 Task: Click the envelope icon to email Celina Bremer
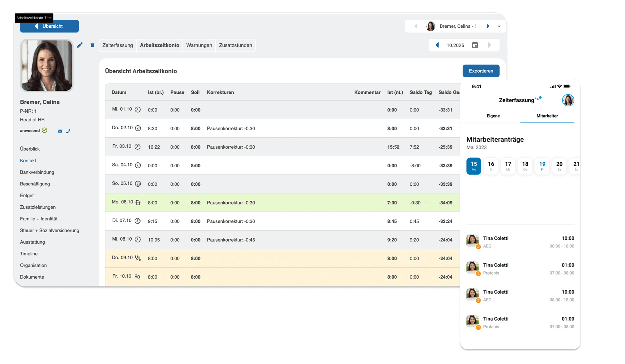tap(60, 131)
